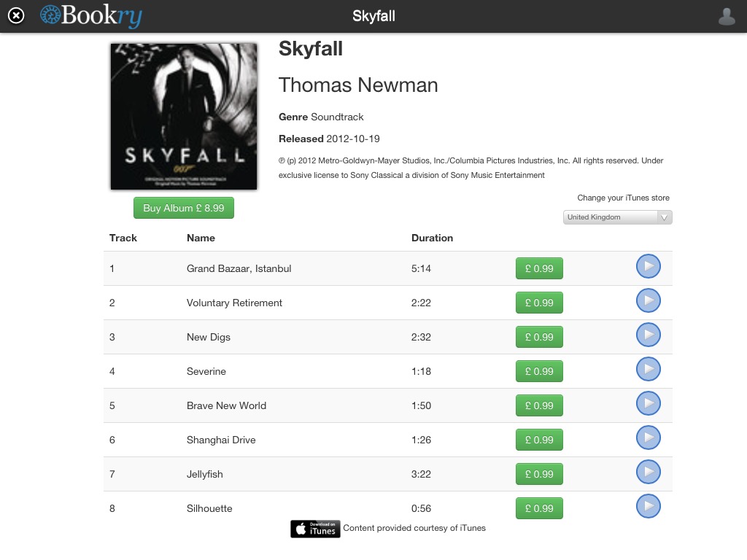Select track name New Digs
This screenshot has height=560, width=747.
[208, 337]
